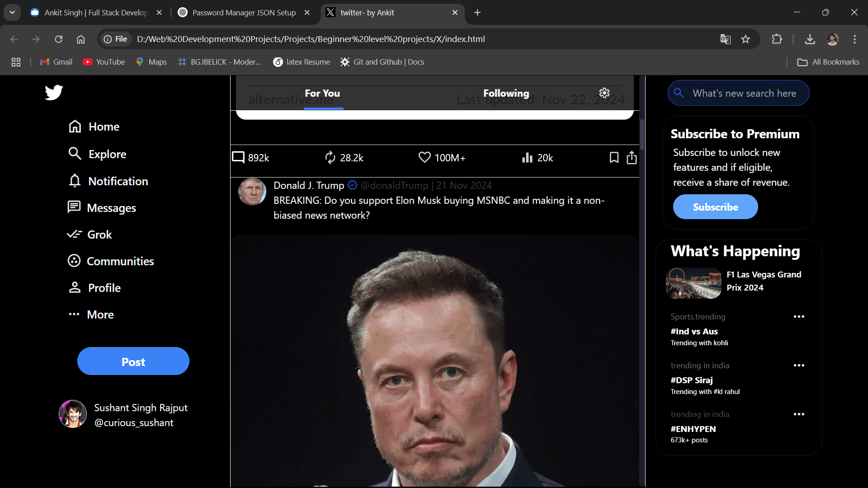Screen dimensions: 868x488
Task: Share the post with share icon
Action: pos(632,157)
